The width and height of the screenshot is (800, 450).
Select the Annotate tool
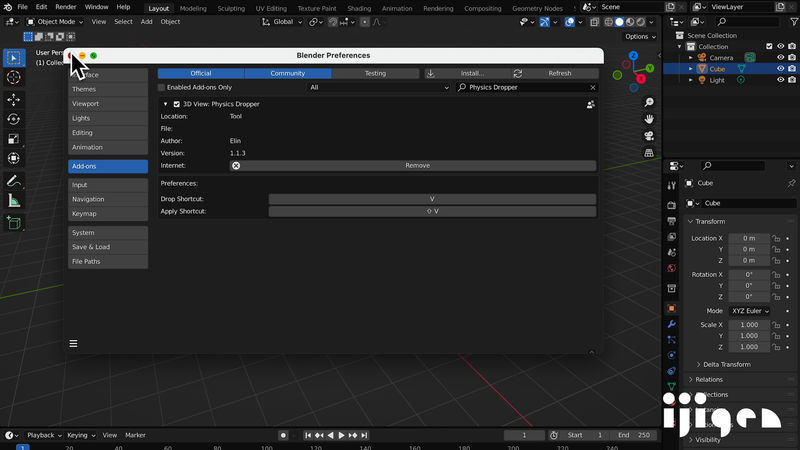point(14,181)
